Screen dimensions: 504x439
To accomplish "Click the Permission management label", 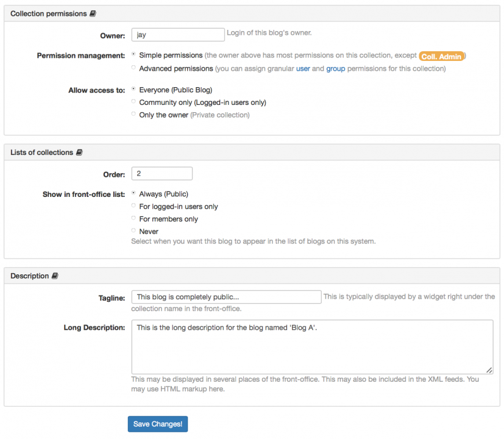I will pyautogui.click(x=80, y=55).
